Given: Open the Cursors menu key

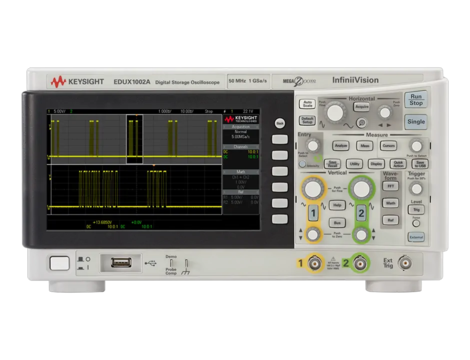Looking at the screenshot, I should tap(388, 146).
